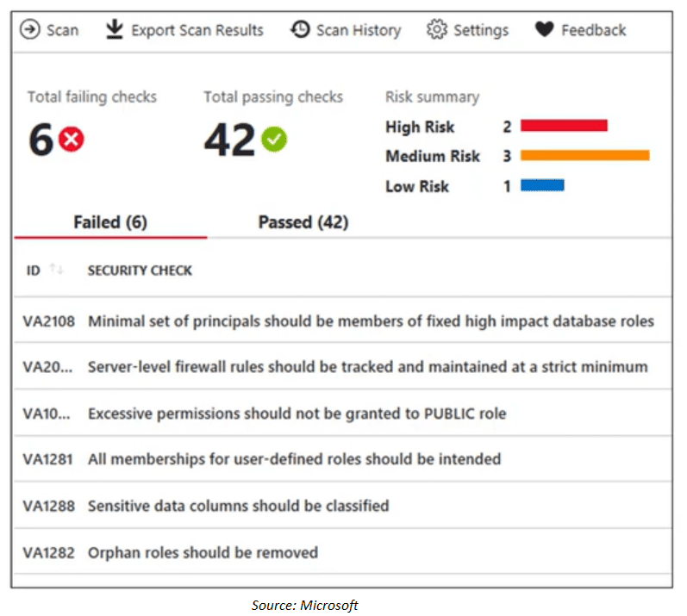Click the Export Scan Results download icon

[115, 30]
